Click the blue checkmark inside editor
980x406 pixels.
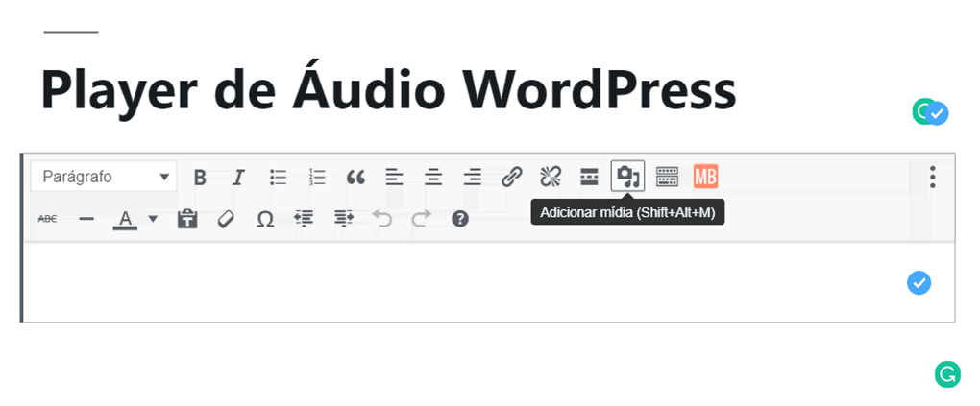[x=919, y=283]
